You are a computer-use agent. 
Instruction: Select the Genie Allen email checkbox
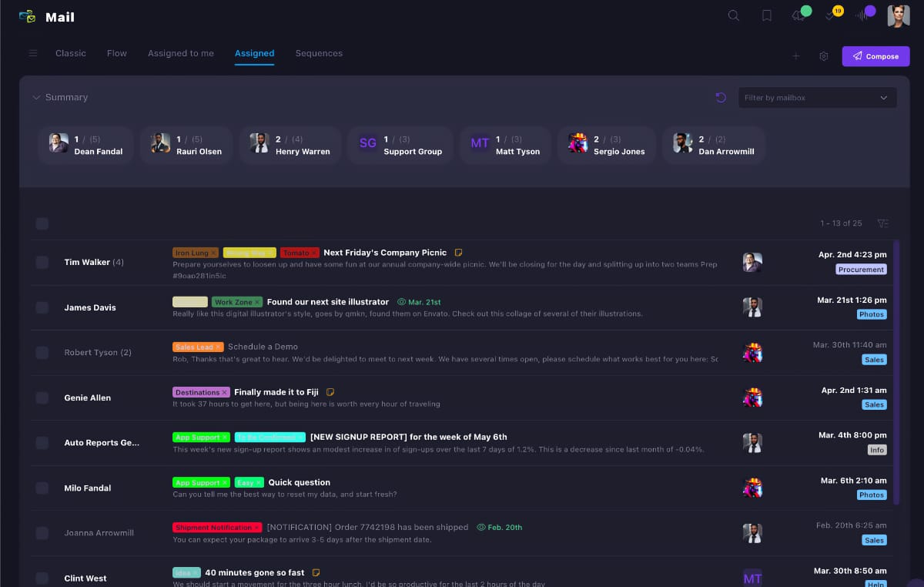[42, 397]
